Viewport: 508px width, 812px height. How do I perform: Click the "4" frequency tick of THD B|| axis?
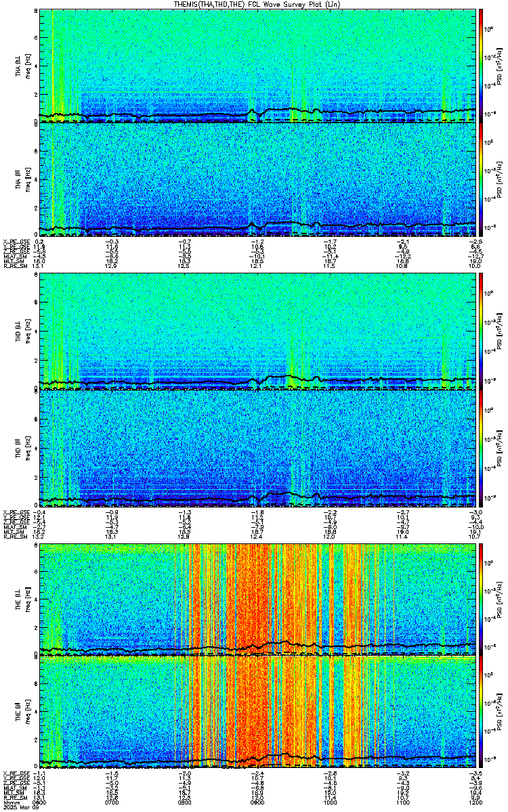[35, 448]
